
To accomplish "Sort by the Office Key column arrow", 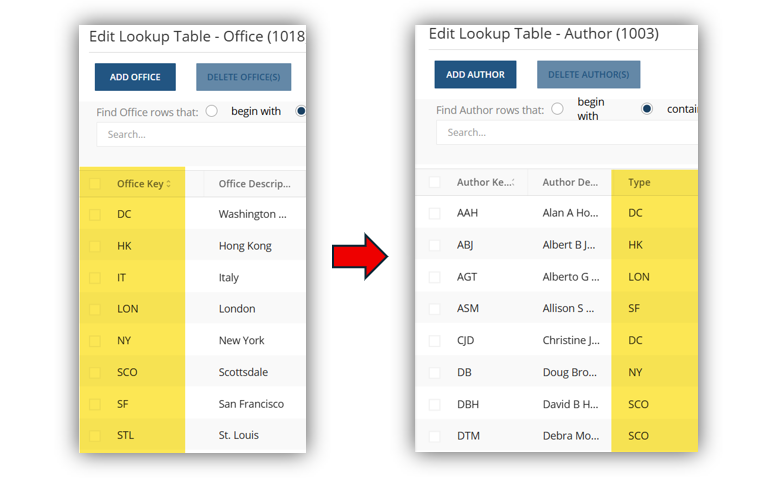I will tap(169, 184).
